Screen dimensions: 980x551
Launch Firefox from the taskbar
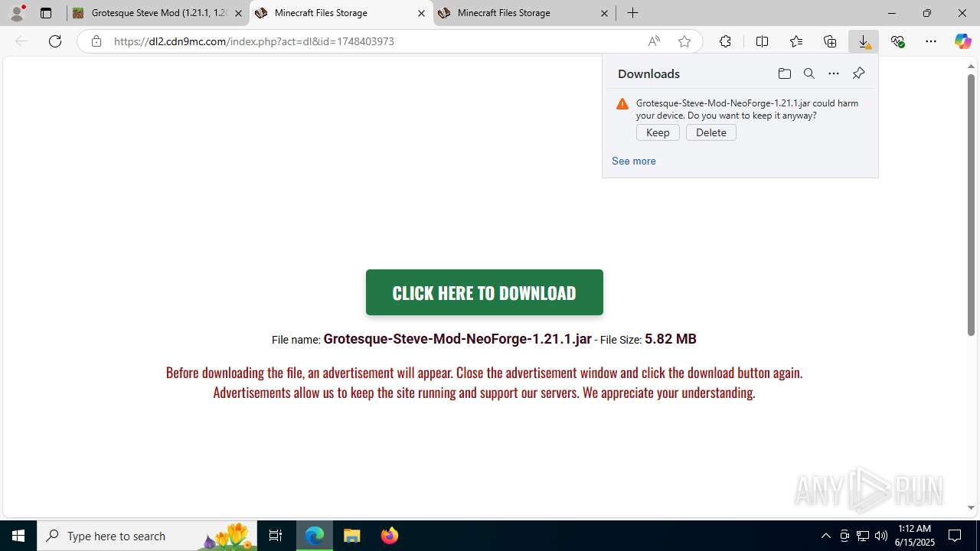(x=390, y=536)
